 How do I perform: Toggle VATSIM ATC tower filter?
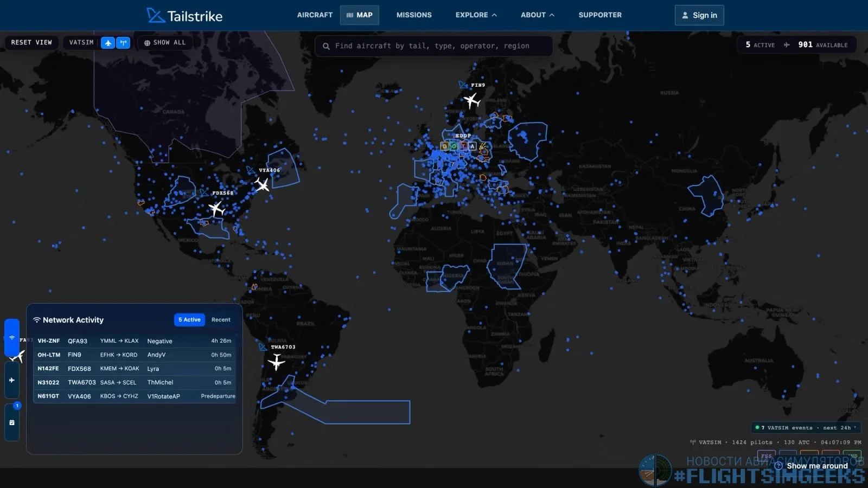(124, 42)
